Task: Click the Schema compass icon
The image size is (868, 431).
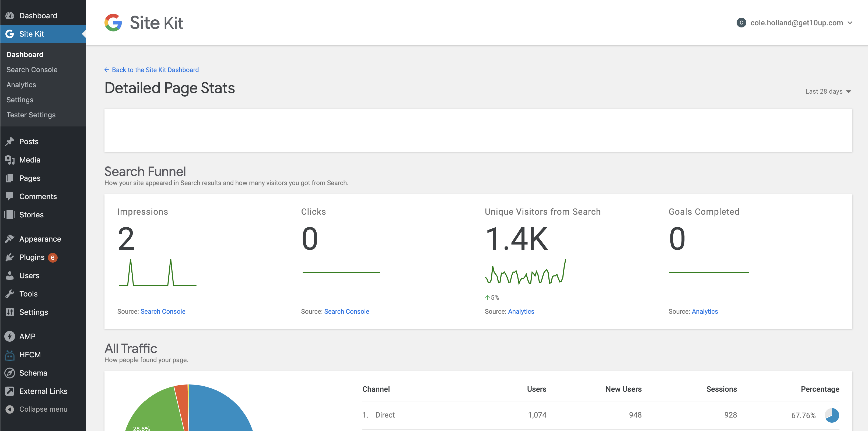Action: click(x=10, y=373)
